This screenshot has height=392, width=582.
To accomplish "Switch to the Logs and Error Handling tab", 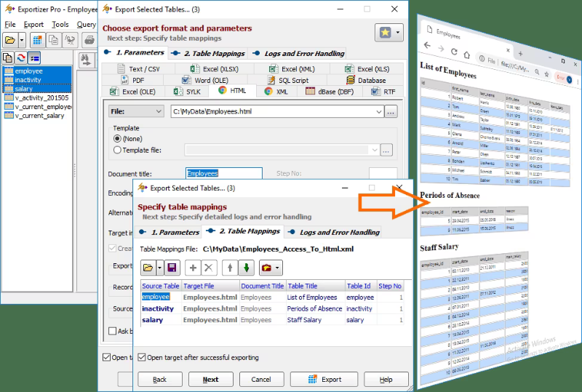I will point(335,233).
